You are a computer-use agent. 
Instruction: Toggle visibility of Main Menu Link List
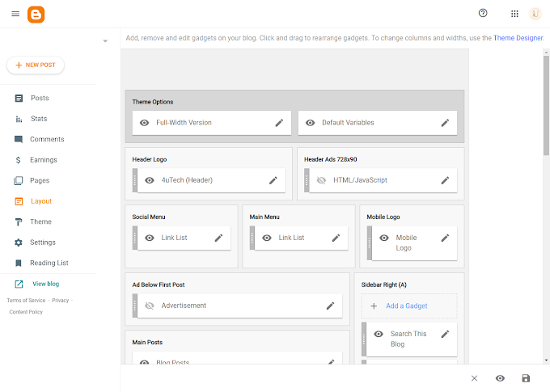267,238
